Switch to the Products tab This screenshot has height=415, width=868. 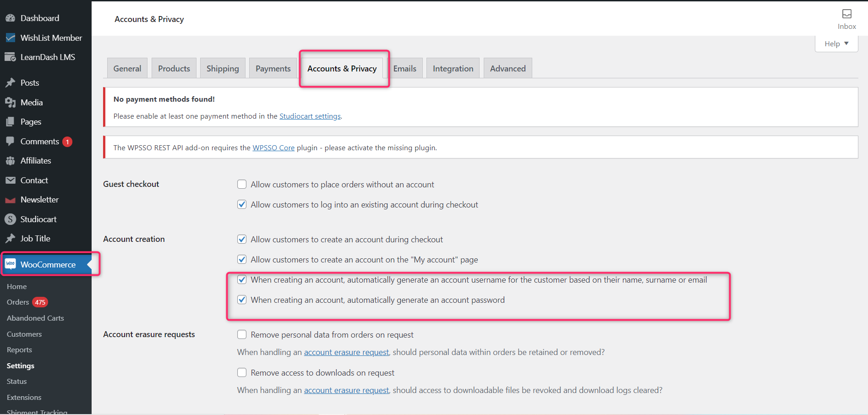click(x=174, y=68)
